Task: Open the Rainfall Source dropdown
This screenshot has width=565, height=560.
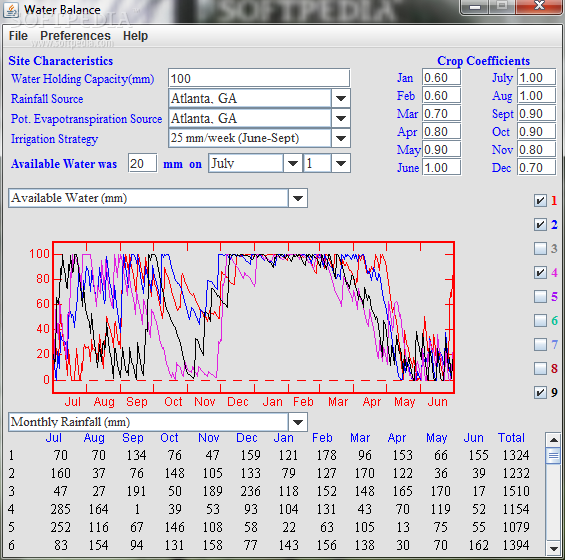Action: point(341,98)
